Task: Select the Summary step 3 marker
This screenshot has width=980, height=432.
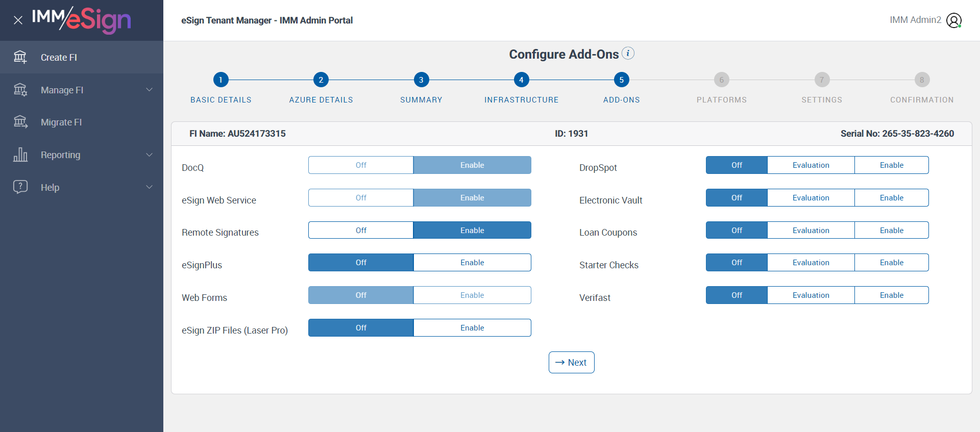Action: point(421,80)
